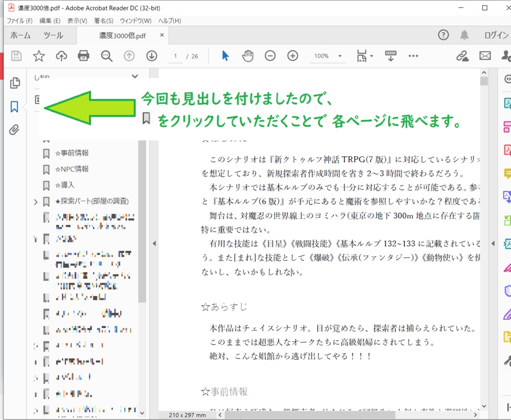Open the comment tool in right pane
Image resolution: width=511 pixels, height=420 pixels.
[507, 173]
